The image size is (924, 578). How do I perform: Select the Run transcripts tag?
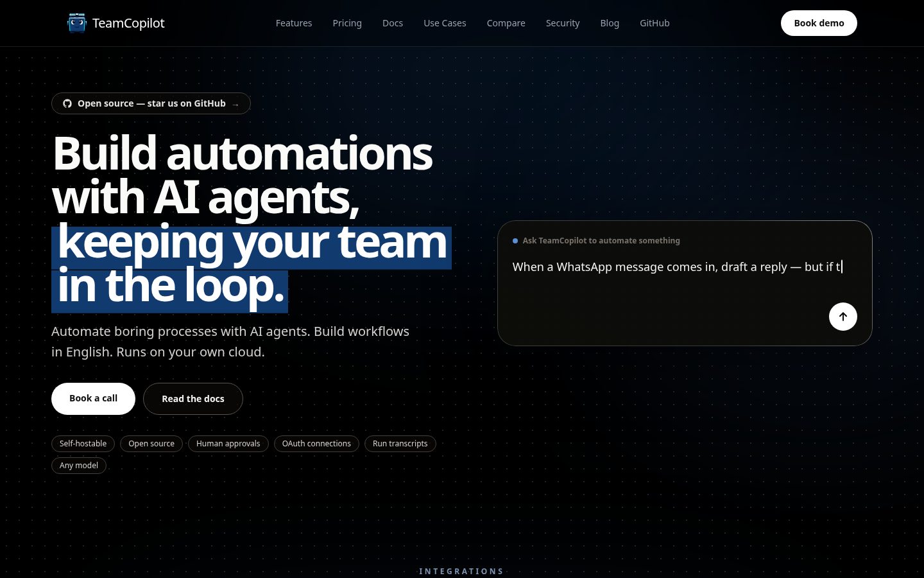point(400,444)
